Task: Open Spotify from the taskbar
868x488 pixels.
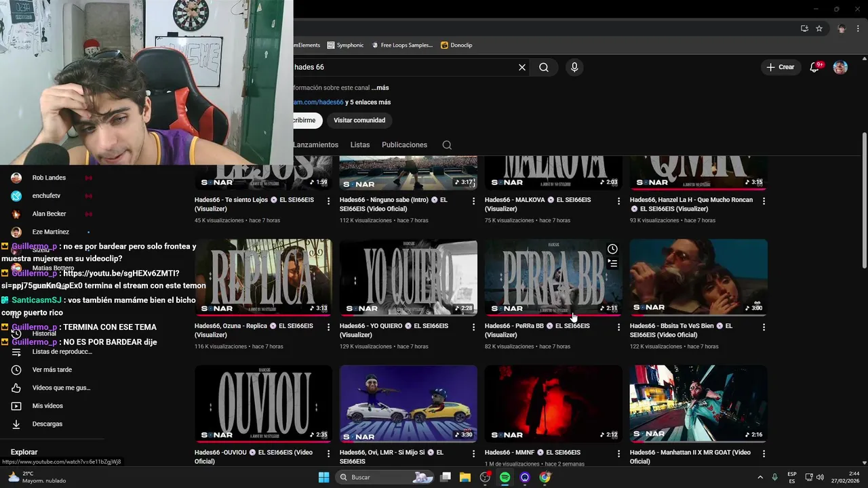Action: click(505, 477)
